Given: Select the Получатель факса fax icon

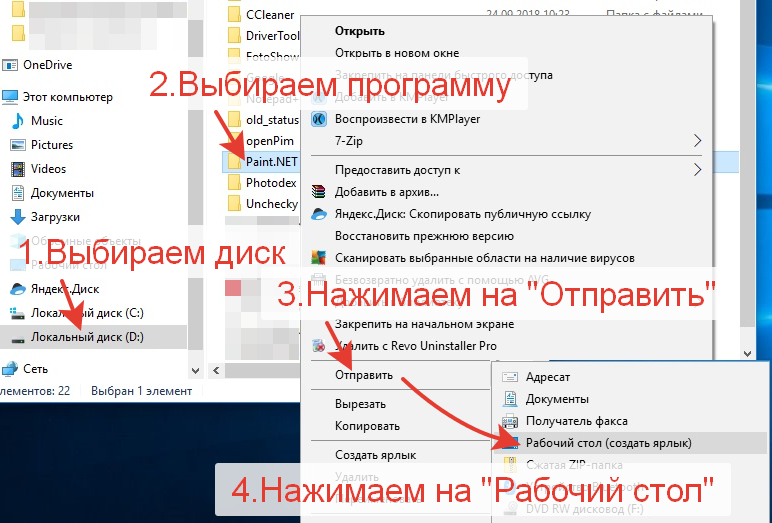Looking at the screenshot, I should 510,421.
